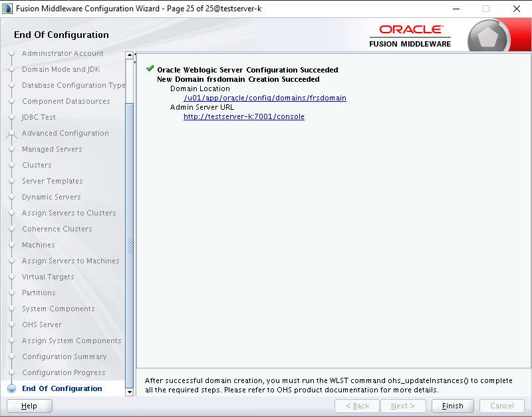Screen dimensions: 532x417
Task: Click the wizard globe icon in title bar
Action: pyautogui.click(x=7, y=9)
